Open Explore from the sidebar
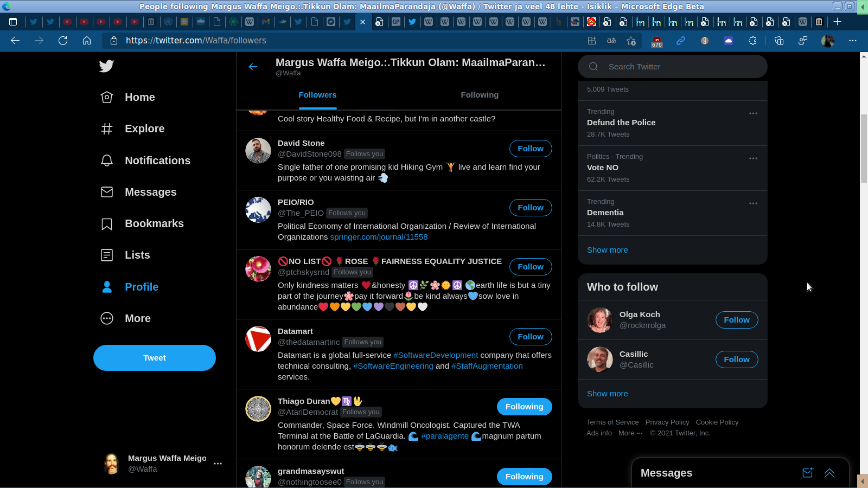This screenshot has height=488, width=868. [x=133, y=129]
